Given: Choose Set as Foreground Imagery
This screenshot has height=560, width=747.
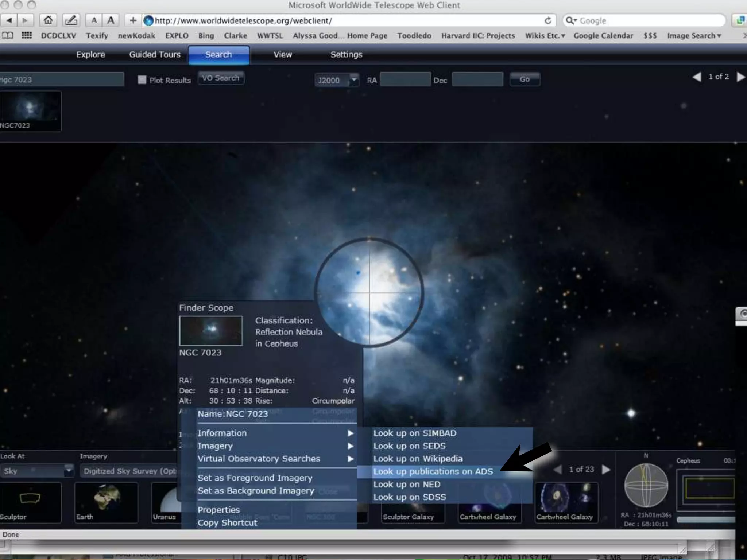Looking at the screenshot, I should tap(255, 478).
